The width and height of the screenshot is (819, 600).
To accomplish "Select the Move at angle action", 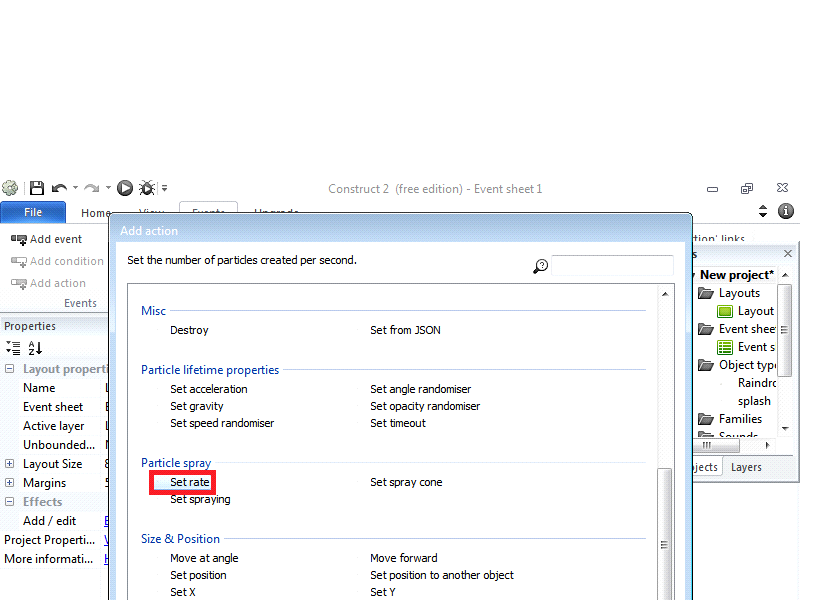I will [204, 558].
